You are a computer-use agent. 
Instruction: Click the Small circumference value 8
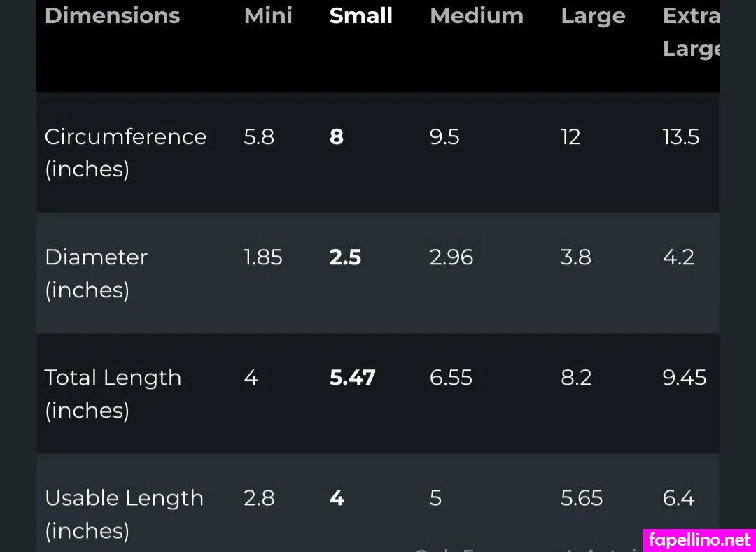point(337,136)
